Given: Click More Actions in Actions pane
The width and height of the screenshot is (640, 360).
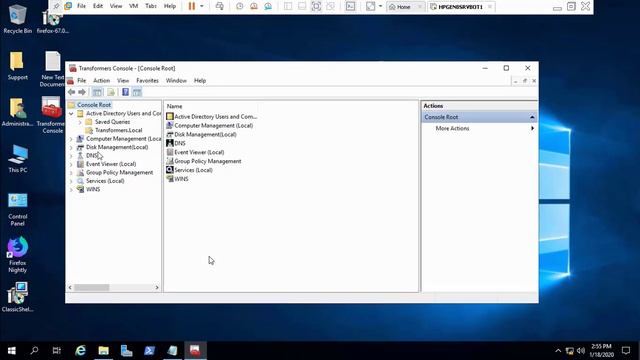Looking at the screenshot, I should point(452,129).
